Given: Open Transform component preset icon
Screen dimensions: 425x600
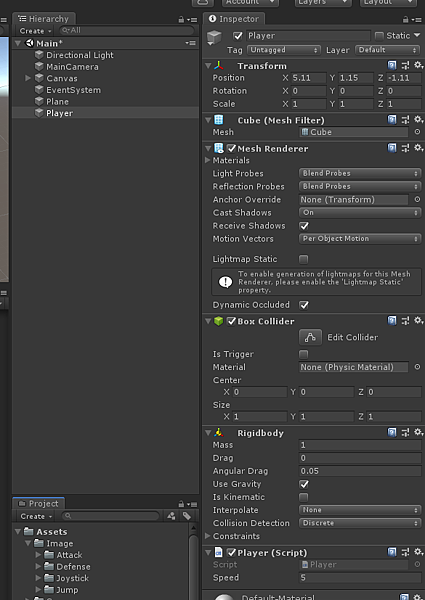Looking at the screenshot, I should (405, 65).
